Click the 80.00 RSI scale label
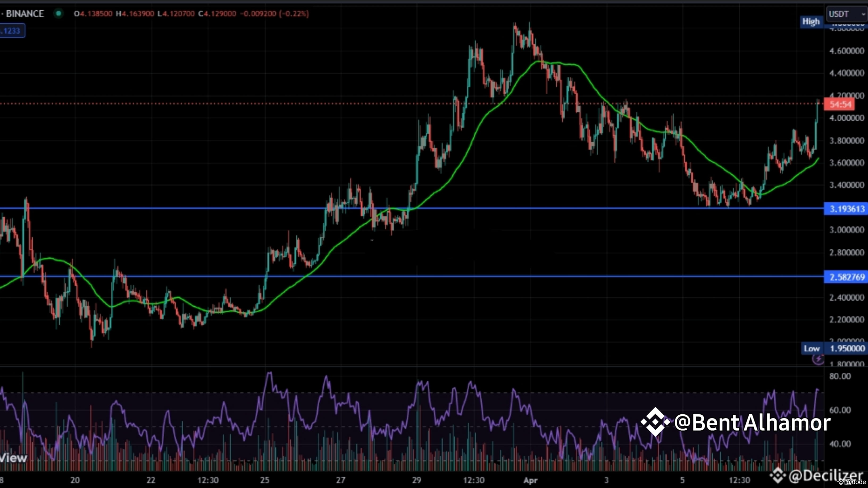The height and width of the screenshot is (488, 868). 840,376
